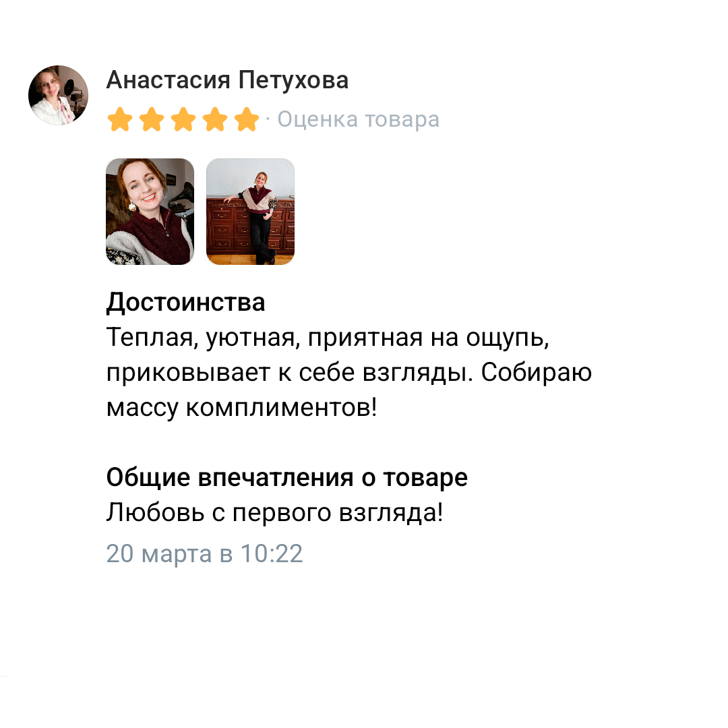The width and height of the screenshot is (728, 728).
Task: Select the fifth rating star
Action: pos(247,119)
